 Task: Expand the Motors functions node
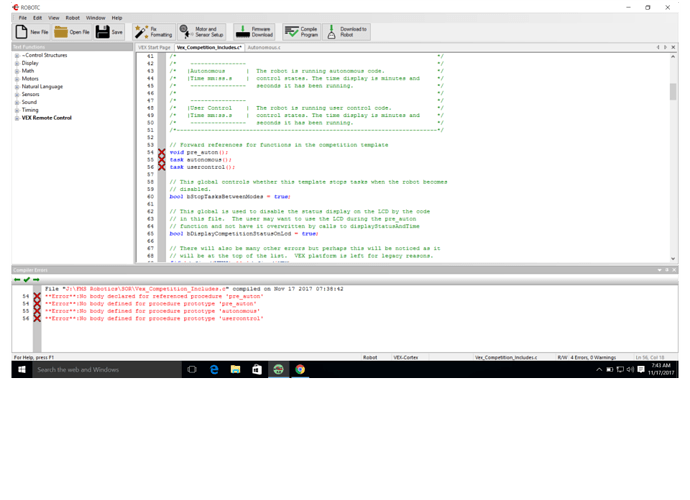click(x=17, y=79)
